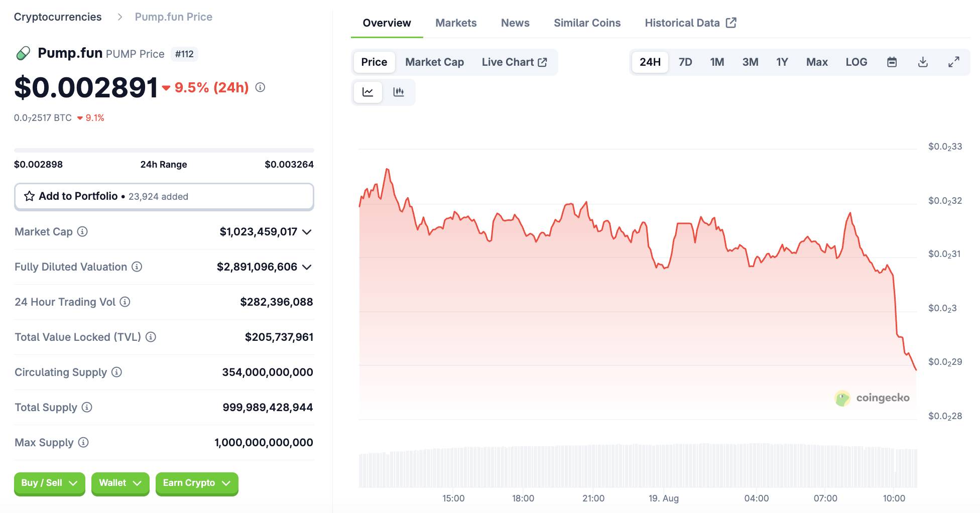Click the $0.003264 range high value
Image resolution: width=980 pixels, height=513 pixels.
click(289, 165)
